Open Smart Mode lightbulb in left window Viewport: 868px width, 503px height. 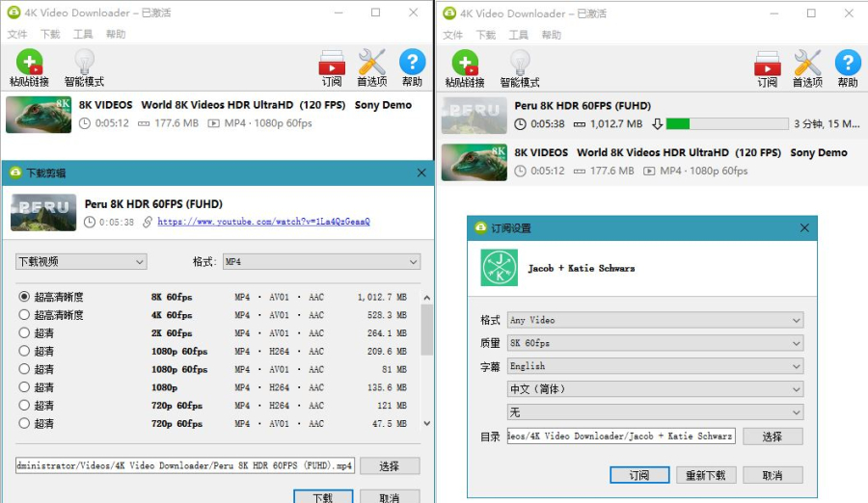pos(84,65)
